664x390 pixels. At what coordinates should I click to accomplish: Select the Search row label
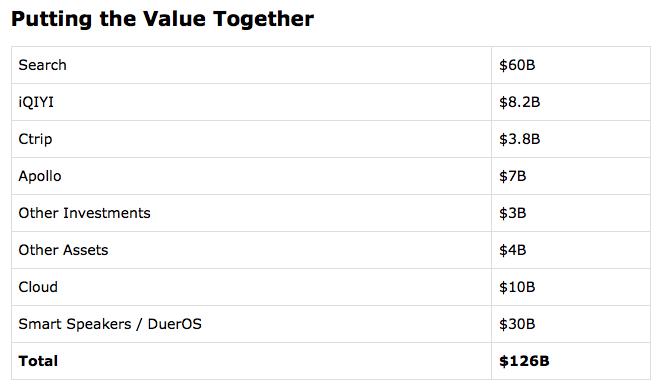point(42,65)
